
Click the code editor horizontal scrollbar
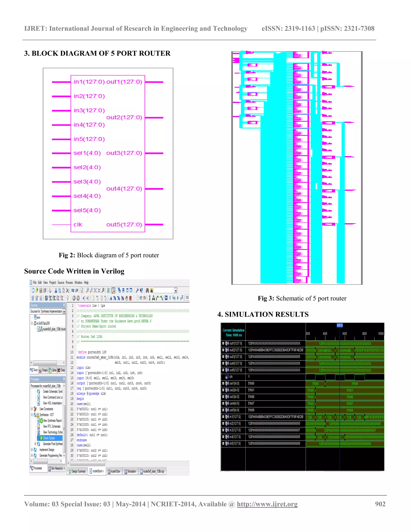88,463
